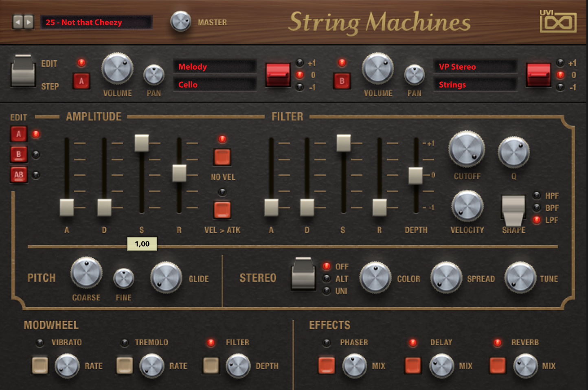Click the previous preset arrow button
The width and height of the screenshot is (588, 390).
coord(18,22)
